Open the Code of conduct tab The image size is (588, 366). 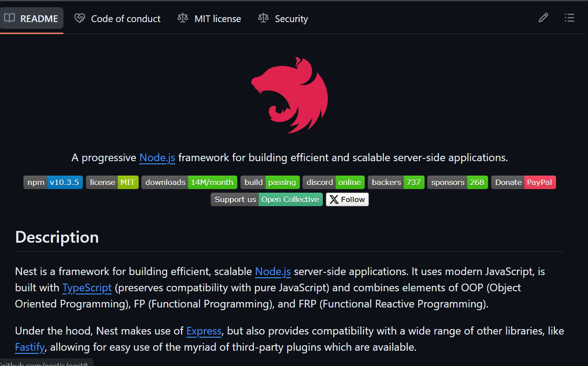[118, 18]
